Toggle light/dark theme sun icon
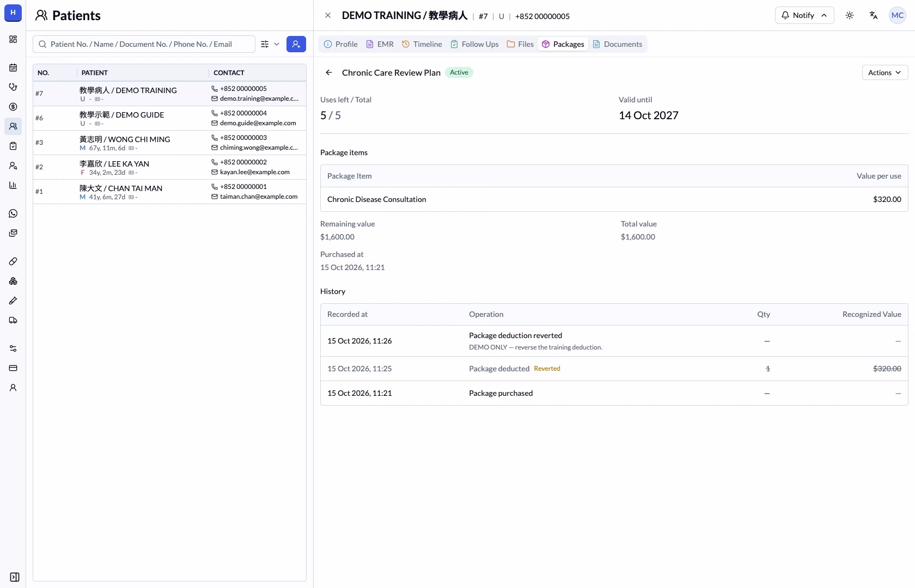The image size is (915, 588). [x=850, y=15]
